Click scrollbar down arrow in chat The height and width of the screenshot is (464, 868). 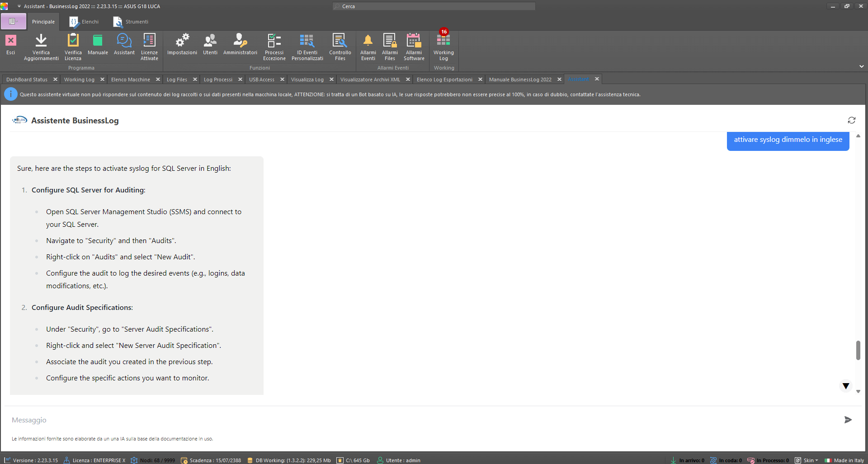click(858, 392)
